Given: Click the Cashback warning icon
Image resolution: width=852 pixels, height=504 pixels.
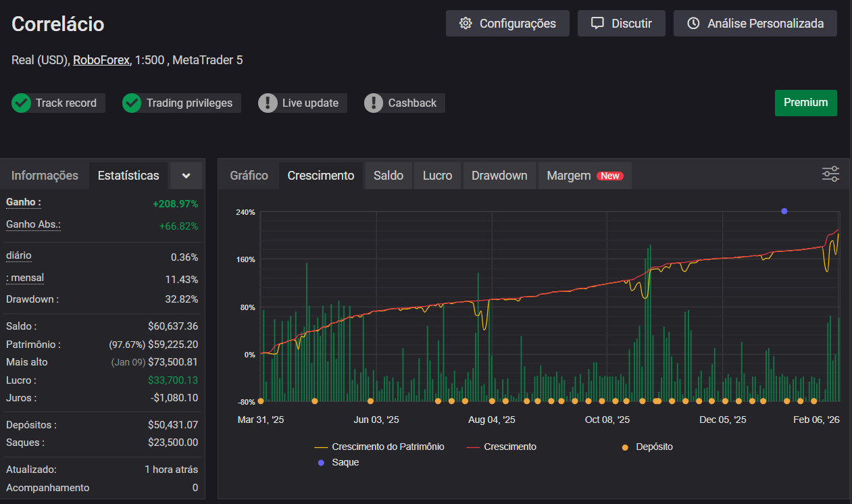Looking at the screenshot, I should pos(374,103).
